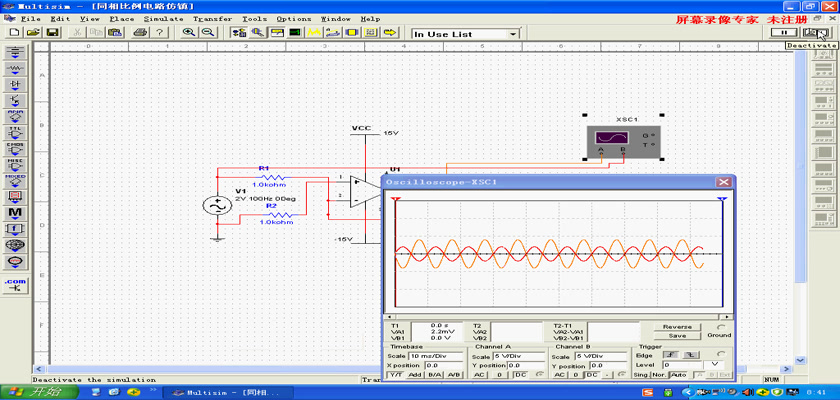Click the Multisim taskbar button
The height and width of the screenshot is (400, 840).
pyautogui.click(x=228, y=393)
